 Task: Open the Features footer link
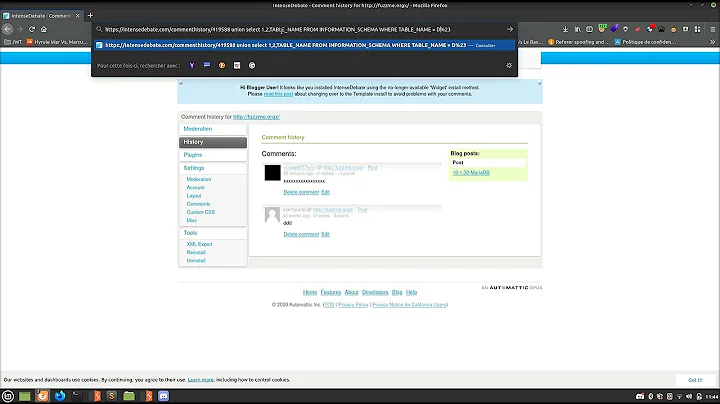[331, 292]
